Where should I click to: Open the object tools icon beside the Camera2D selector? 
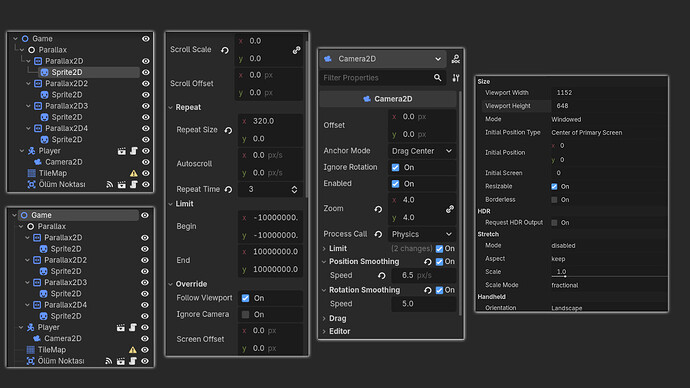(x=455, y=59)
